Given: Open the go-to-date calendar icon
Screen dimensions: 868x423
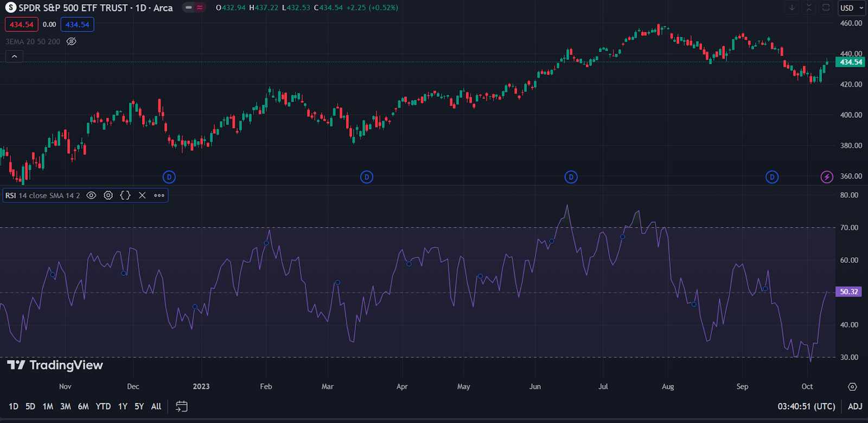Looking at the screenshot, I should [x=182, y=406].
